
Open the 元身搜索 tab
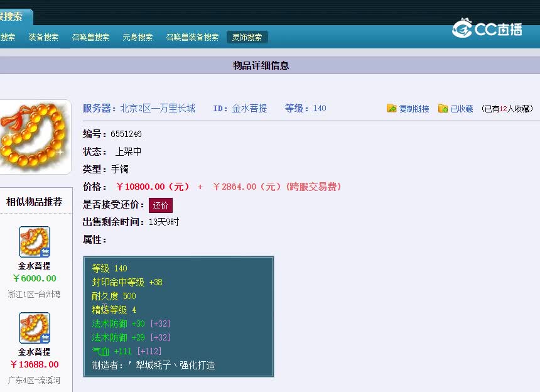point(138,37)
